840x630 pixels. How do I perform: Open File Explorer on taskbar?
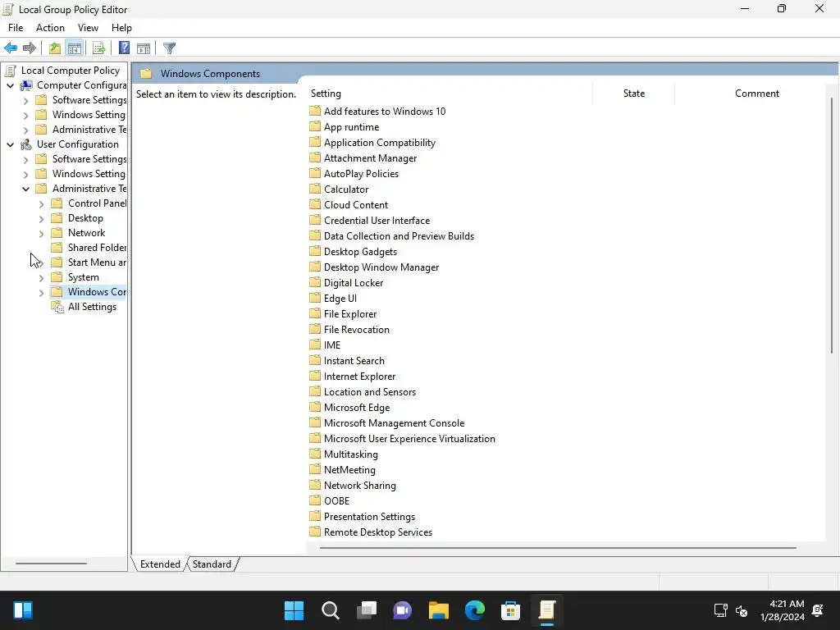(x=439, y=610)
